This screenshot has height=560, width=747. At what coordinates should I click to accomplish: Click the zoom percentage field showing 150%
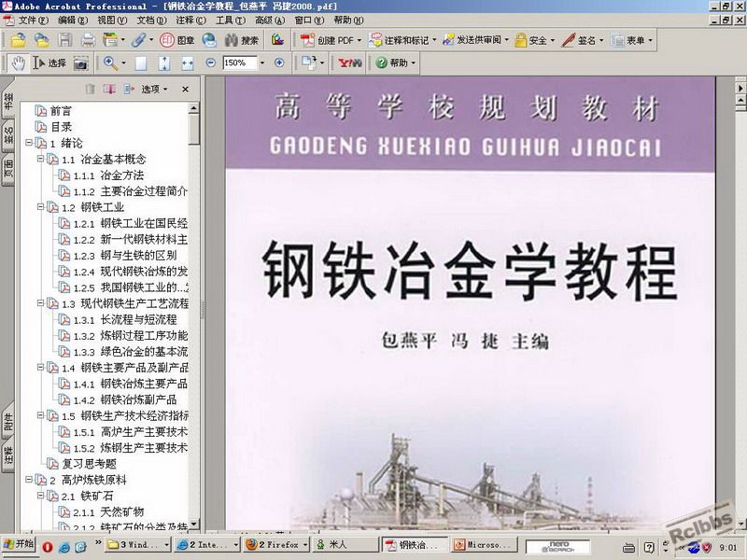pyautogui.click(x=240, y=63)
